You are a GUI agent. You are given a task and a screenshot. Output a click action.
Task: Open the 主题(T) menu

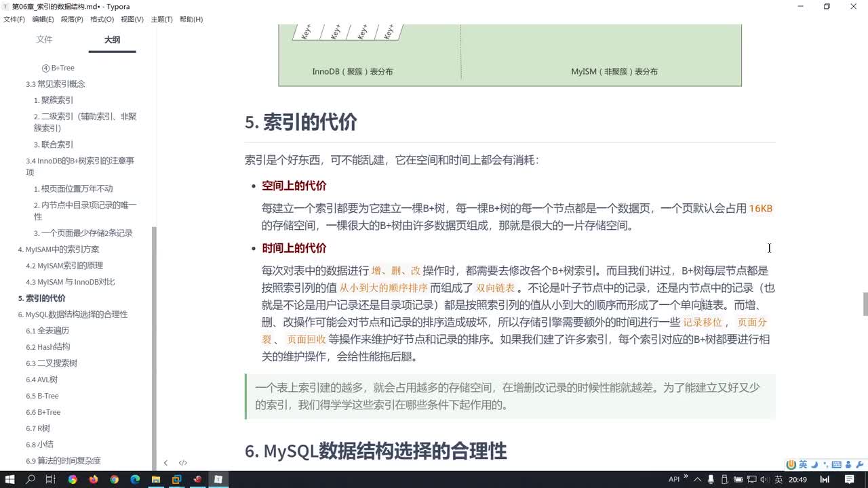161,19
